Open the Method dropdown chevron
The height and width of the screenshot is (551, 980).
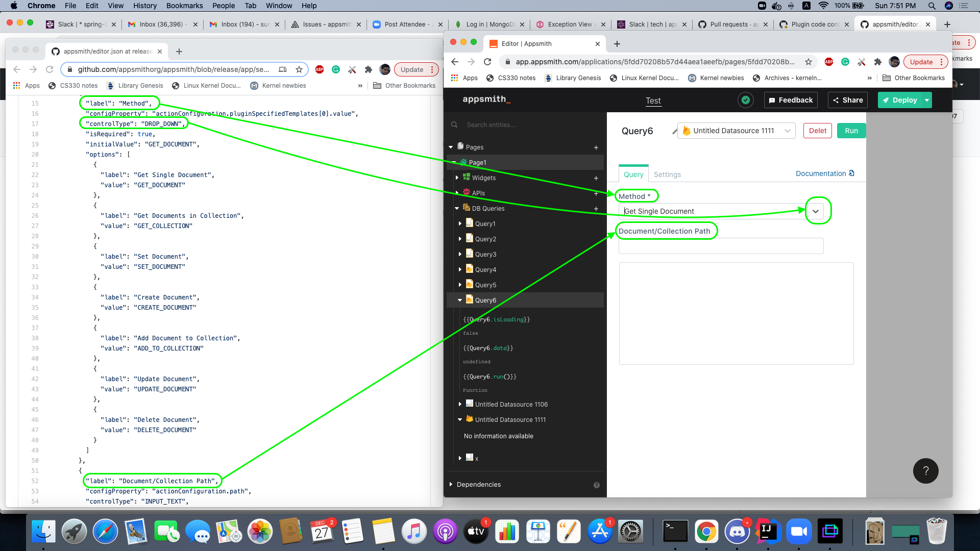click(x=816, y=211)
